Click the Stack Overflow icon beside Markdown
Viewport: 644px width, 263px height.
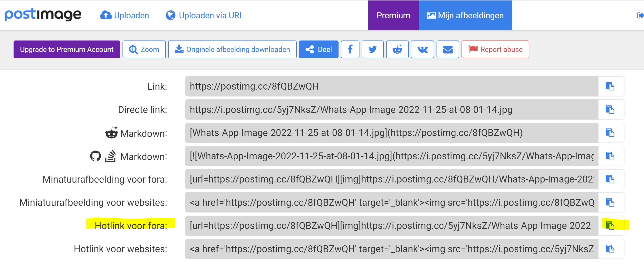(110, 156)
